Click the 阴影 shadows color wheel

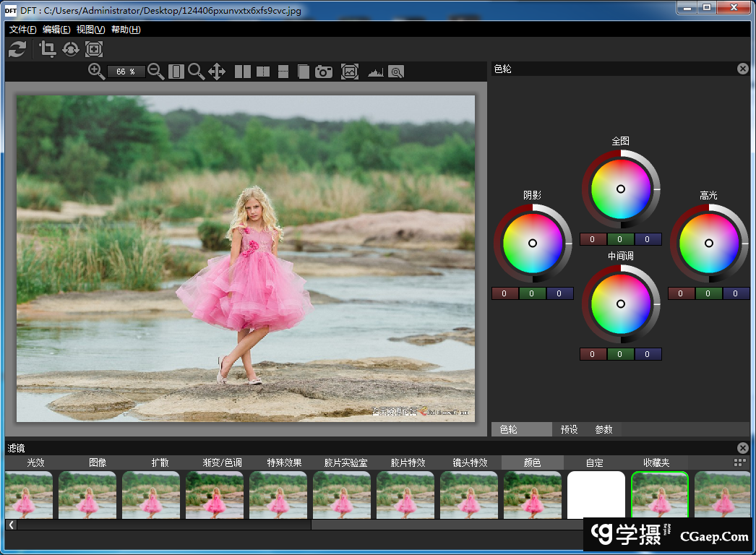coord(533,244)
